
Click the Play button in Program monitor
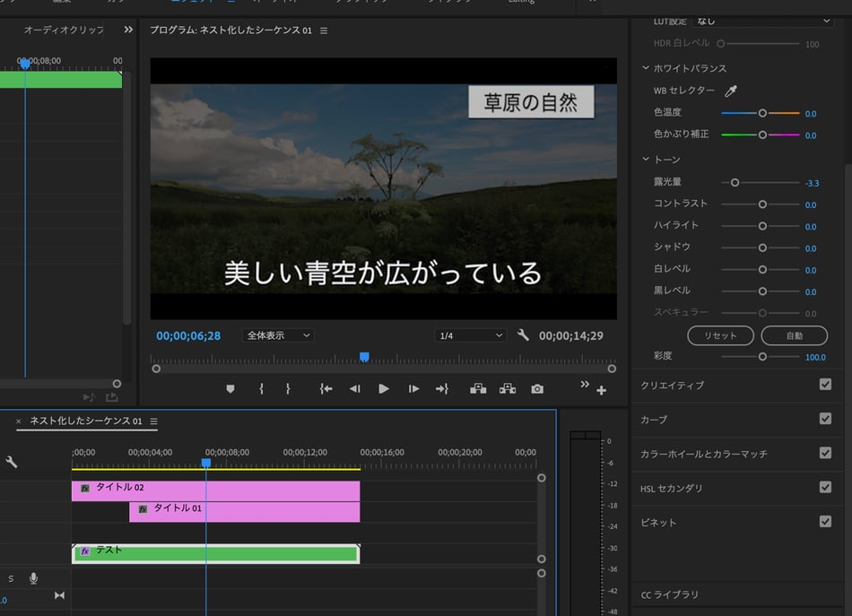point(384,389)
